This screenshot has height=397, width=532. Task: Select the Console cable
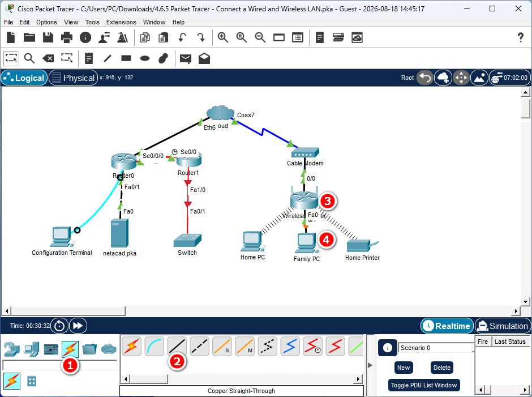[x=155, y=347]
